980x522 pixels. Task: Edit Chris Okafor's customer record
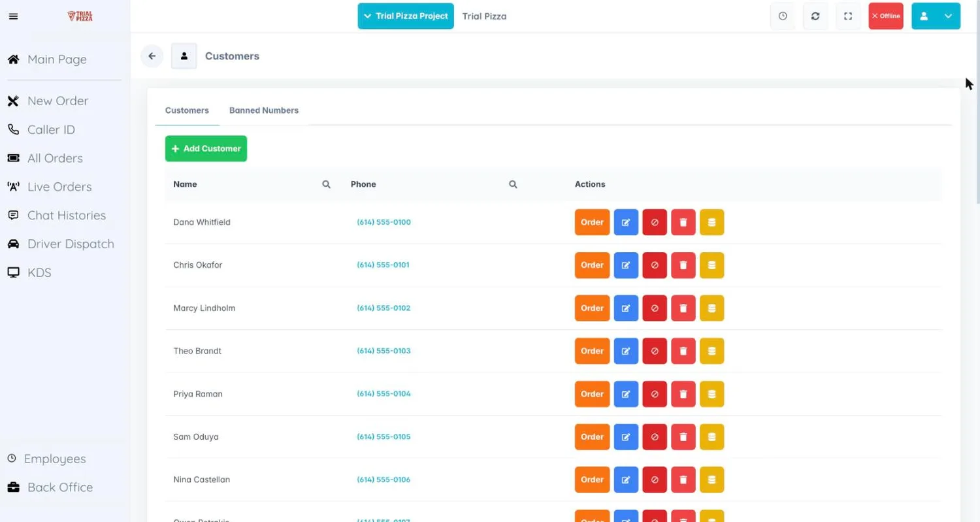[626, 265]
